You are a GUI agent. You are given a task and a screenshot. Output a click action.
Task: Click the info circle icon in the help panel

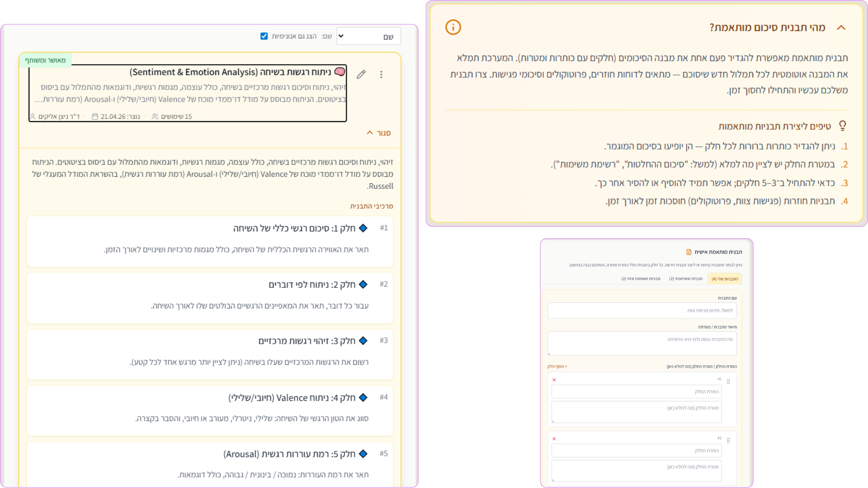tap(453, 27)
